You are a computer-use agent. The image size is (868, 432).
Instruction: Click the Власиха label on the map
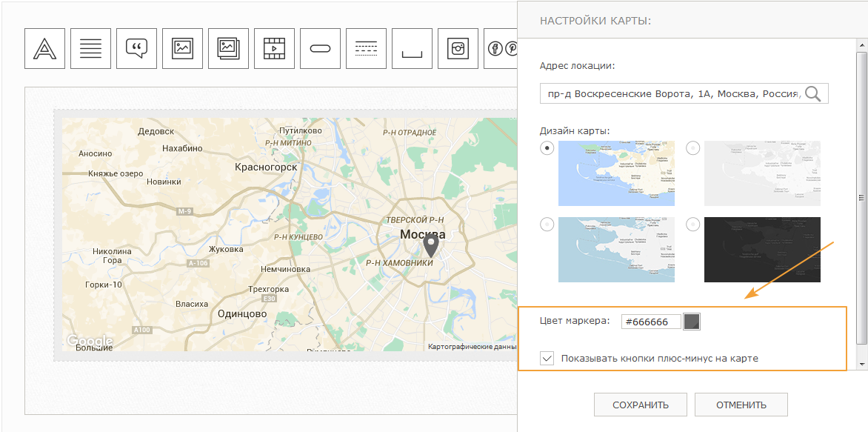192,304
